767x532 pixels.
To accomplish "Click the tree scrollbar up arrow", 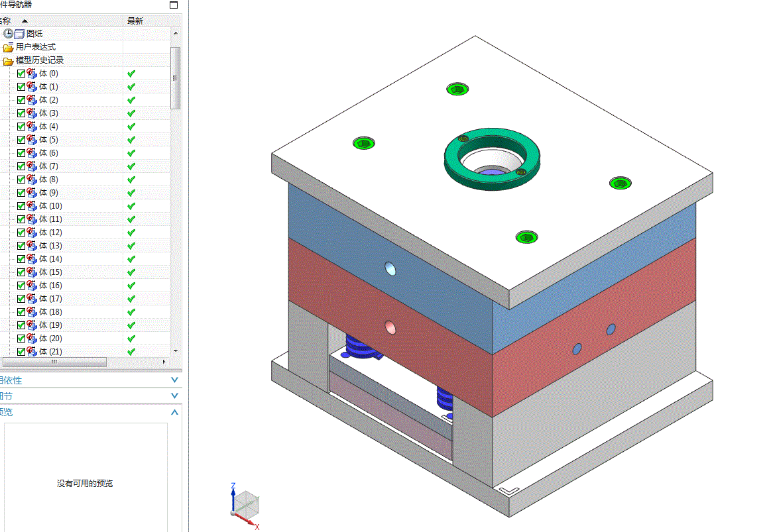I will tap(176, 33).
